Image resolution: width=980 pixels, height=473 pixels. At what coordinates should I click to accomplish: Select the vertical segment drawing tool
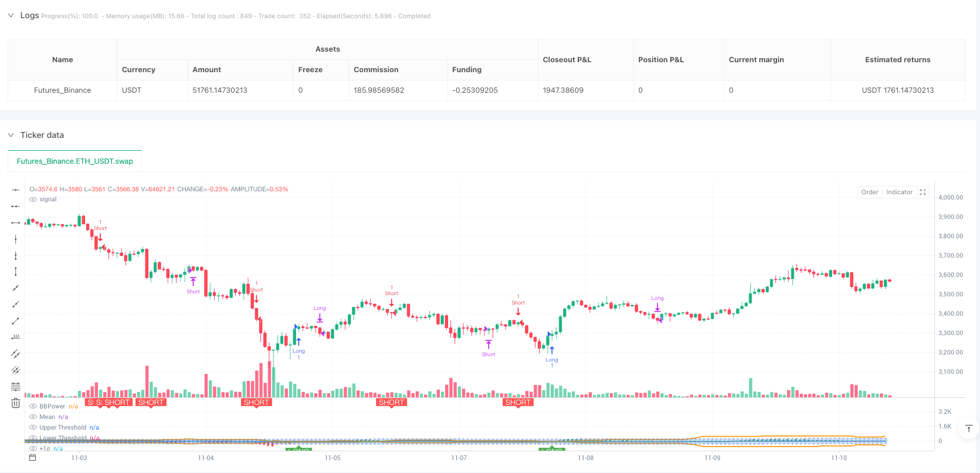[x=16, y=272]
